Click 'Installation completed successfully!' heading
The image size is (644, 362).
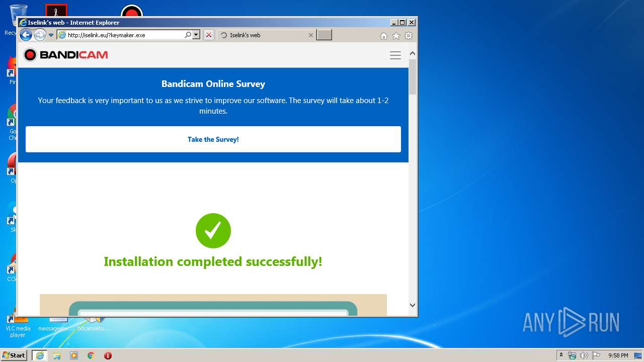[x=213, y=261]
